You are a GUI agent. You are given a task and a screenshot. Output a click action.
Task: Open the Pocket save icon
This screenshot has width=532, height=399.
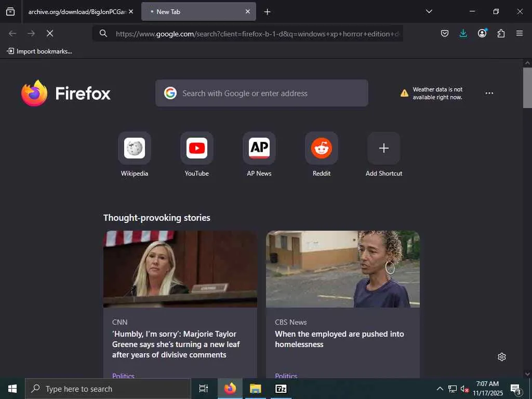(445, 33)
